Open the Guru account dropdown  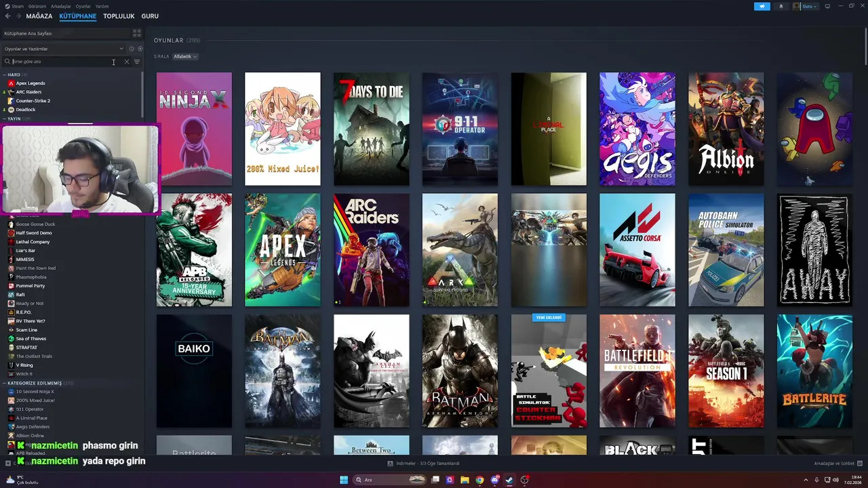[805, 6]
